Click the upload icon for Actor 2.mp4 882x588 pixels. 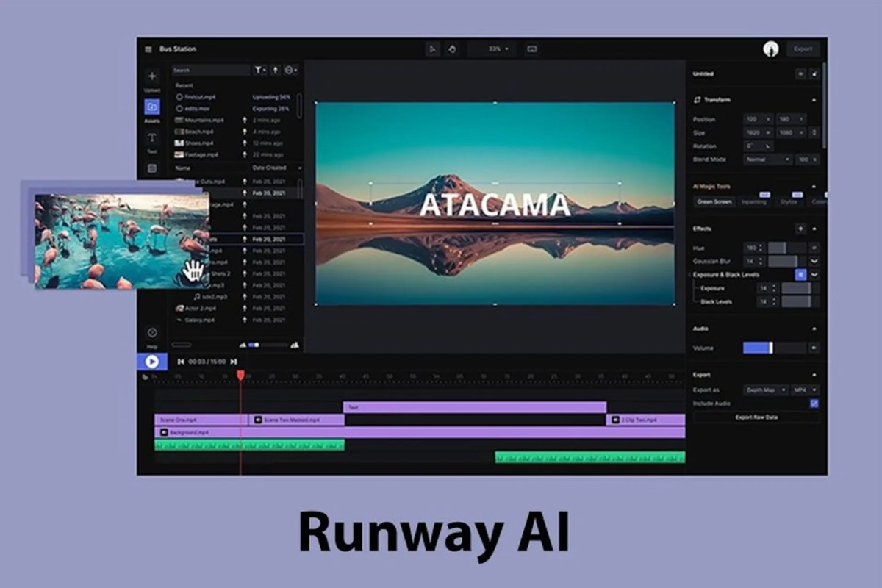click(244, 309)
